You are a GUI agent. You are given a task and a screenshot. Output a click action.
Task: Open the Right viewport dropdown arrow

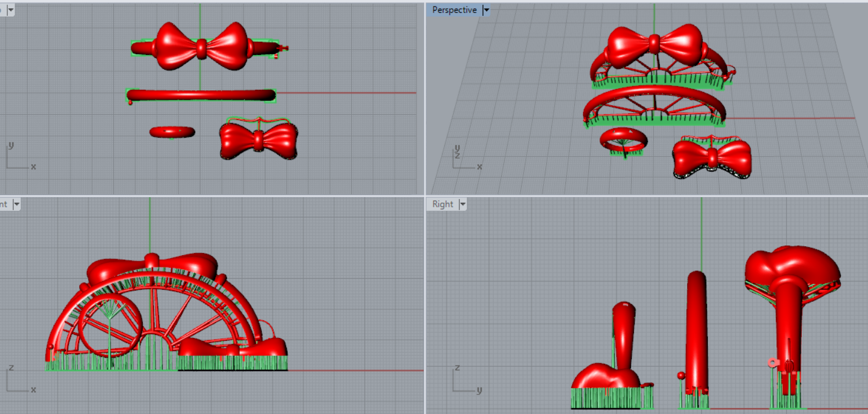tap(463, 204)
